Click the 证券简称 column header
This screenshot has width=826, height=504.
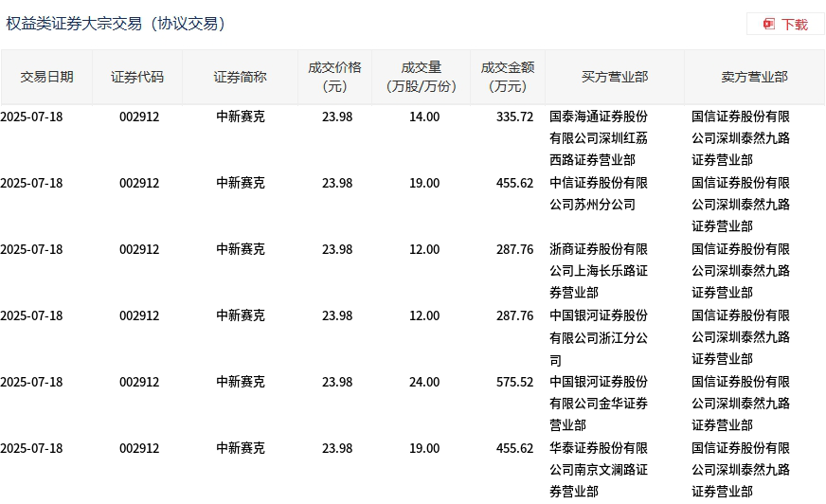[x=240, y=77]
